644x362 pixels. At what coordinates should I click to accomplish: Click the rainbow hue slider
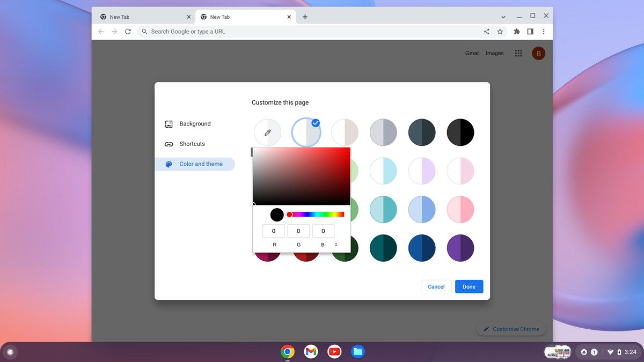317,215
